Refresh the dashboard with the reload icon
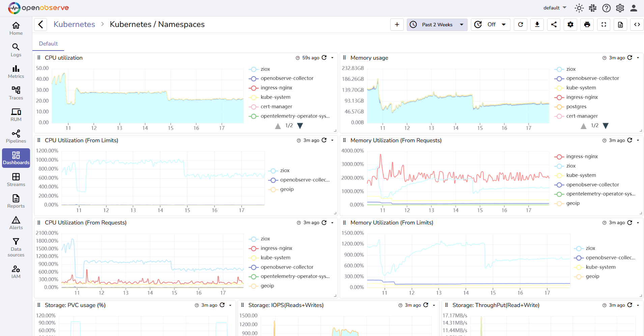 click(520, 24)
